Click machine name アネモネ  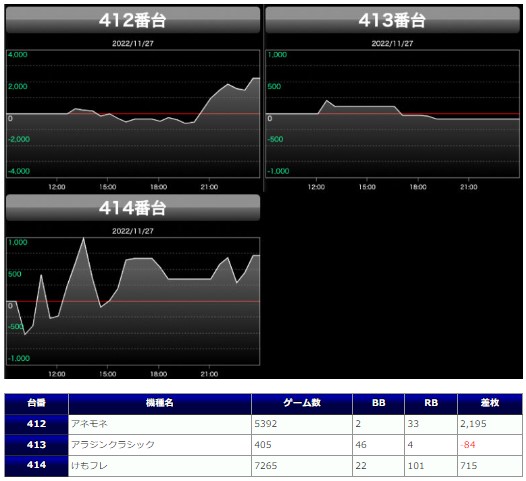[89, 424]
